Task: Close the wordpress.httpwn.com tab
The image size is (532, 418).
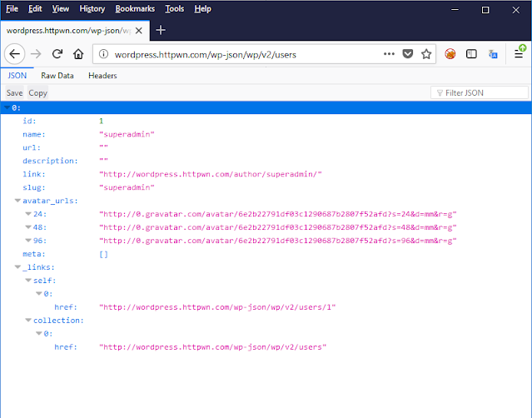Action: point(139,31)
